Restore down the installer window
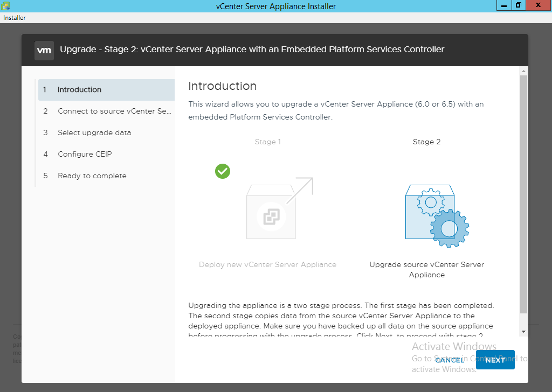This screenshot has height=392, width=552. [x=518, y=5]
